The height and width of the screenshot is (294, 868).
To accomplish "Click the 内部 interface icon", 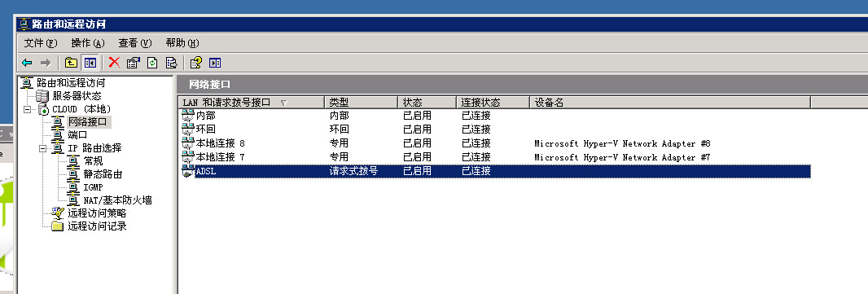I will pos(188,116).
